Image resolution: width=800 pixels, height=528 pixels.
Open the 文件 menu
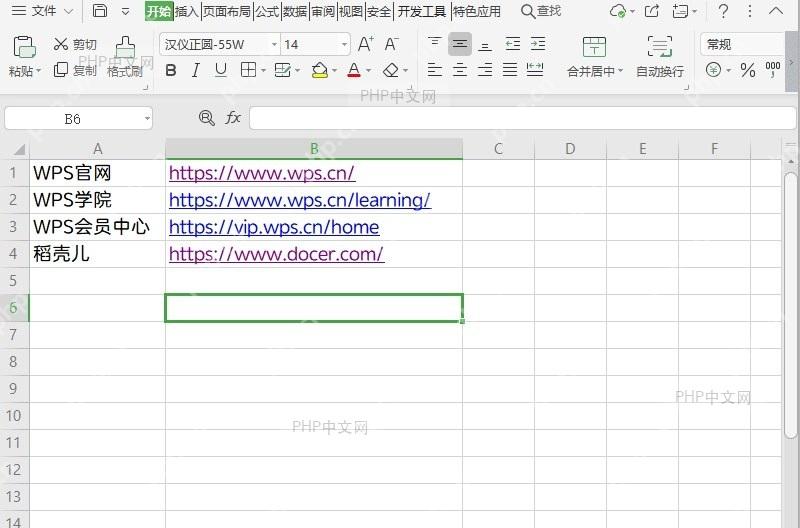42,11
